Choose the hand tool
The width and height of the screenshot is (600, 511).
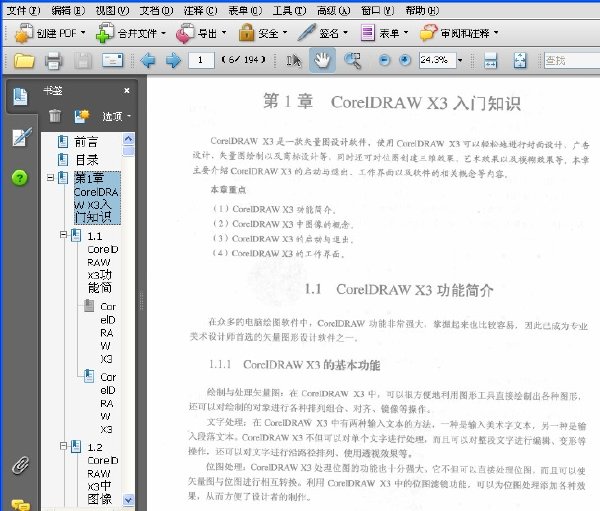tap(322, 60)
